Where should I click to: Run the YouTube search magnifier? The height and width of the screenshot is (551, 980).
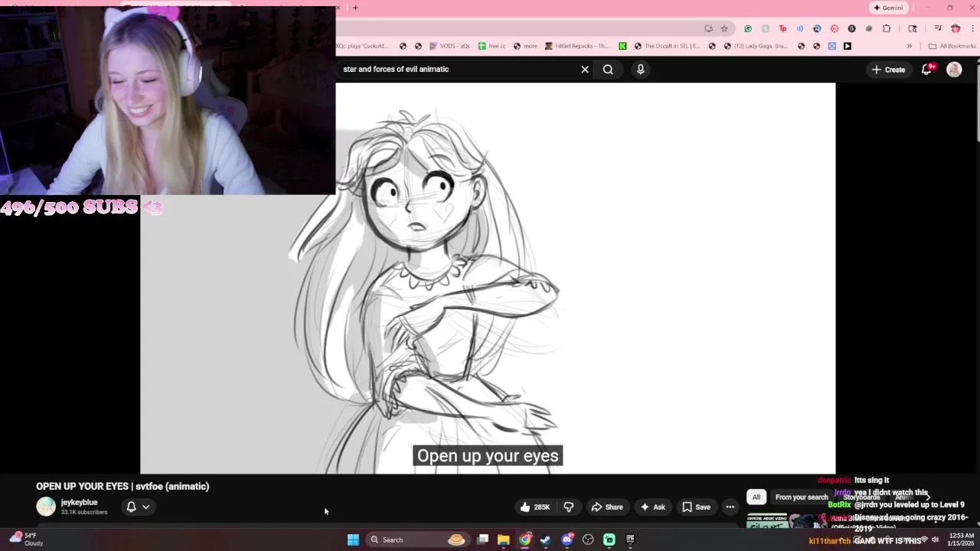pos(608,70)
